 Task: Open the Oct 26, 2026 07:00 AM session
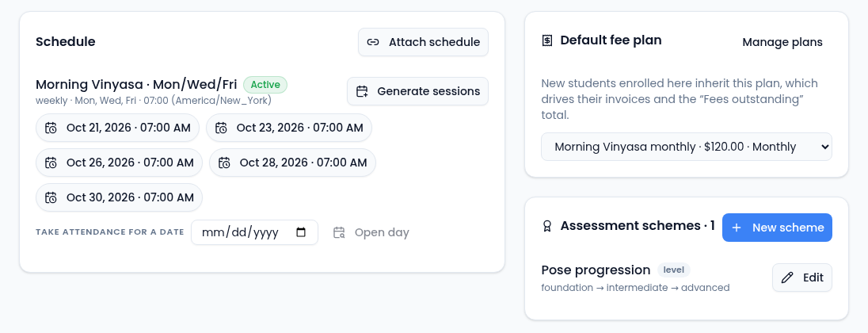coord(119,163)
